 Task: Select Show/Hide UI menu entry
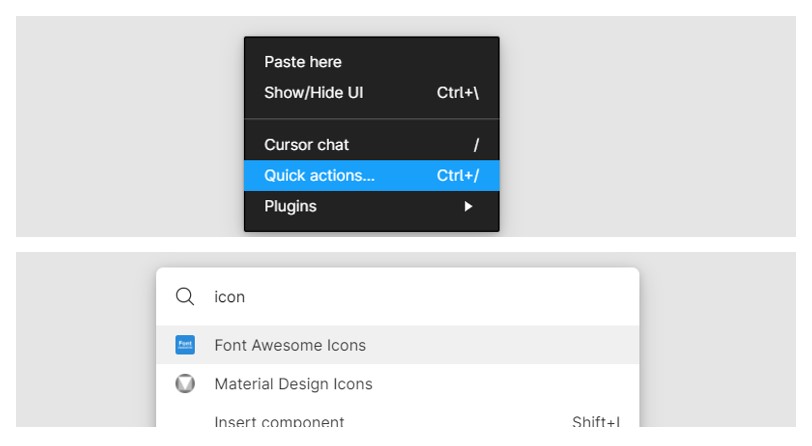click(314, 93)
